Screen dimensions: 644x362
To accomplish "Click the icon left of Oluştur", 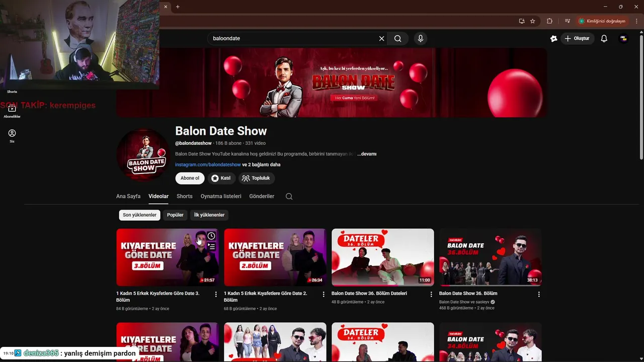I will click(553, 38).
